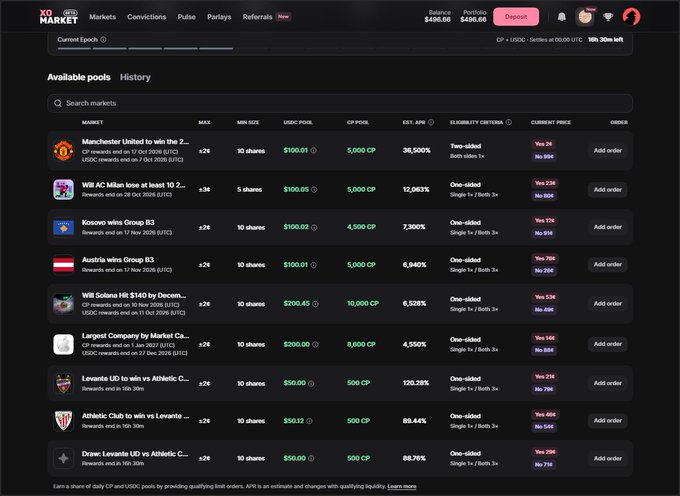Click the Portfolio $496.66 display

(x=473, y=16)
